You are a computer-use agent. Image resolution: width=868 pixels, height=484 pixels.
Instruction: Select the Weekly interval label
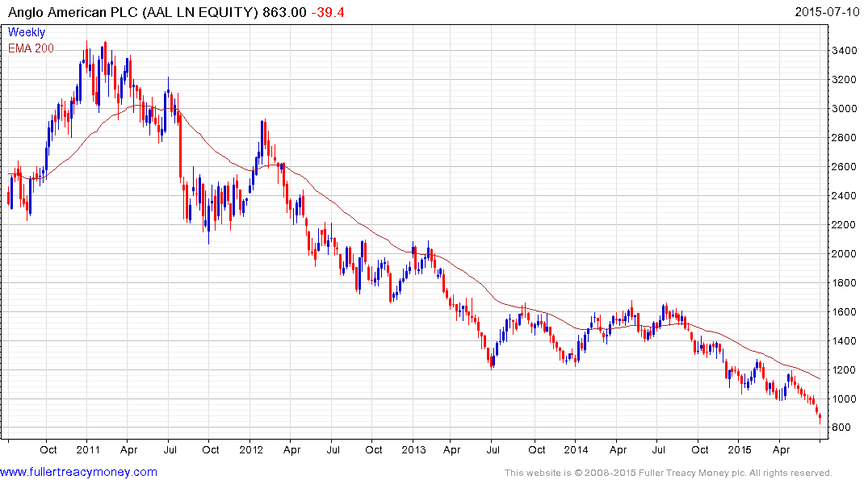click(x=27, y=32)
